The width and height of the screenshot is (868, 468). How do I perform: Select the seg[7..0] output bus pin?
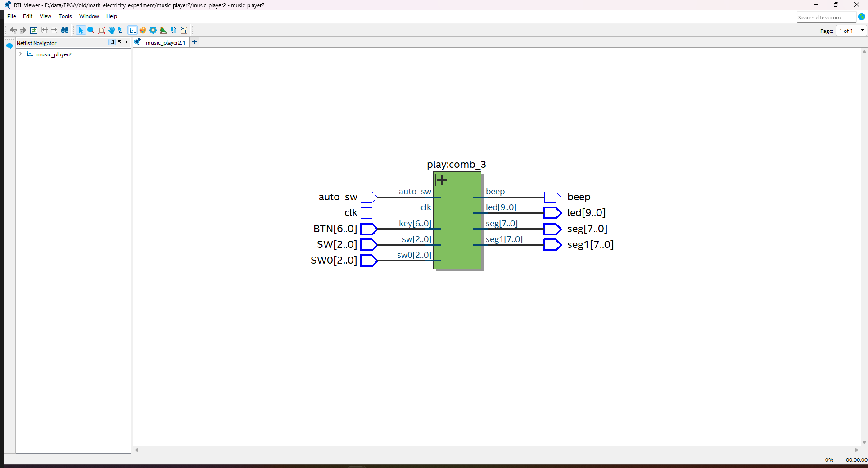click(x=552, y=229)
